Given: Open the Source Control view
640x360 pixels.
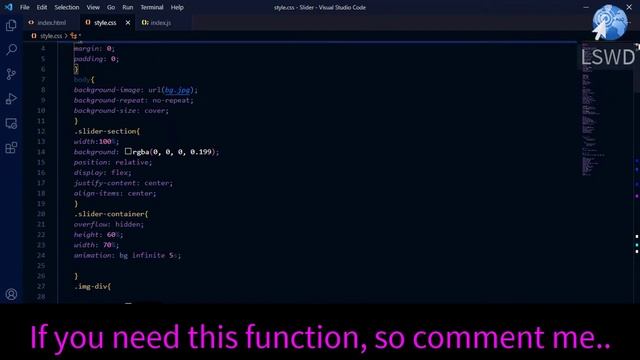Looking at the screenshot, I should (11, 74).
